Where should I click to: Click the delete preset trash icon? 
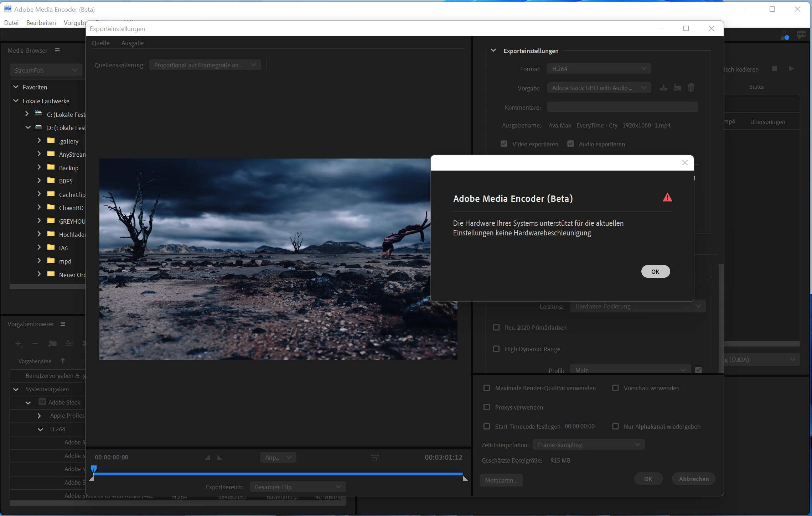pyautogui.click(x=691, y=88)
